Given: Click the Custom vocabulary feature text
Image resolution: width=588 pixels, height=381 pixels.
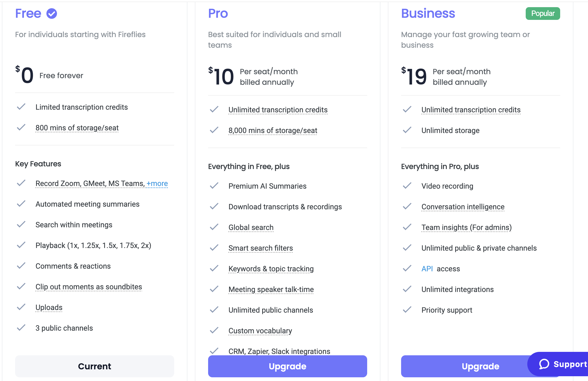Looking at the screenshot, I should (260, 331).
